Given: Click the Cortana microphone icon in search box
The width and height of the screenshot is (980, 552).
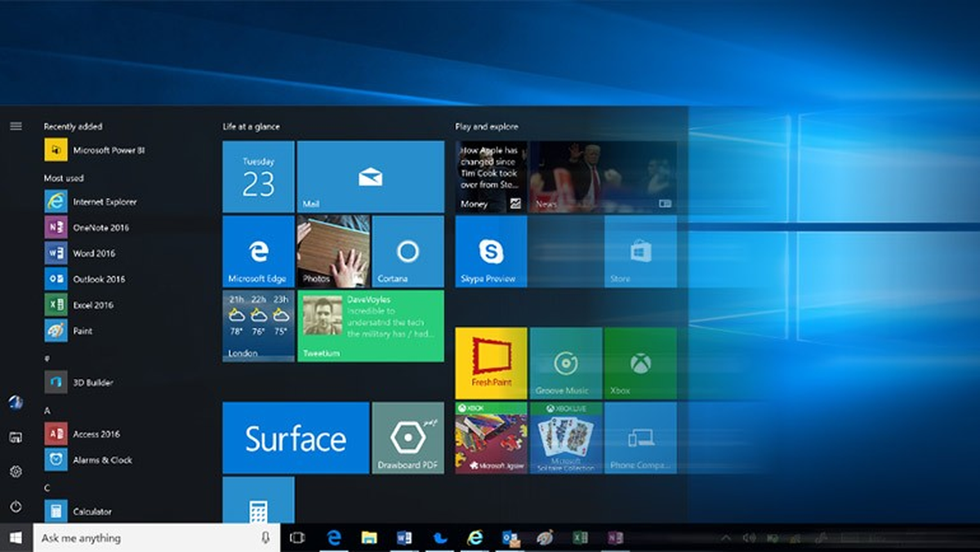Looking at the screenshot, I should pos(265,538).
